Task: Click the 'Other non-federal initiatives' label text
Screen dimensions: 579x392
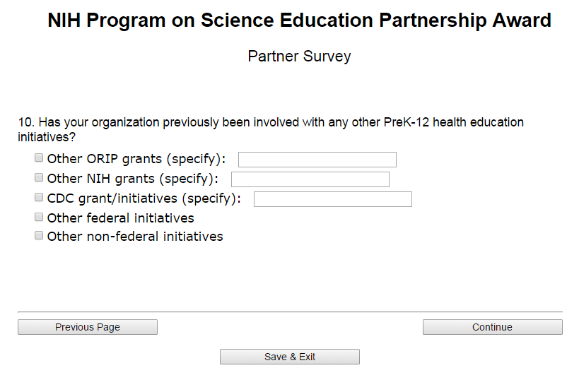Action: pyautogui.click(x=135, y=237)
